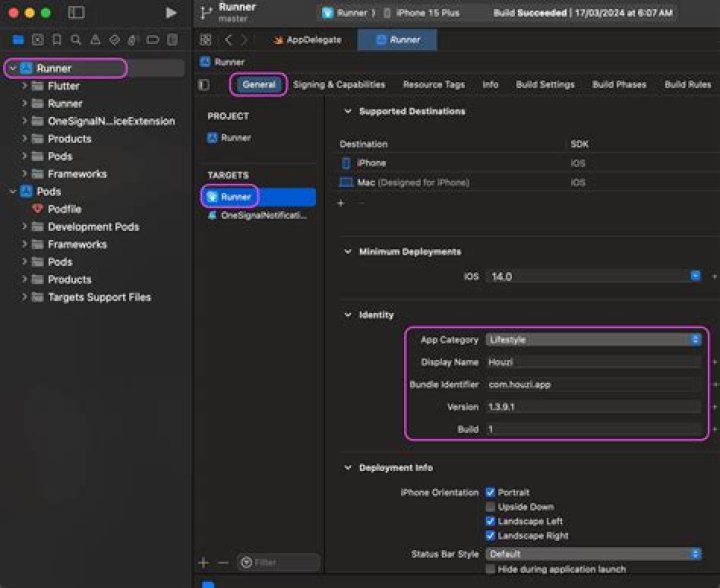Screen dimensions: 720x588
Task: Toggle the navigator sidebar panel icon
Action: tap(76, 12)
